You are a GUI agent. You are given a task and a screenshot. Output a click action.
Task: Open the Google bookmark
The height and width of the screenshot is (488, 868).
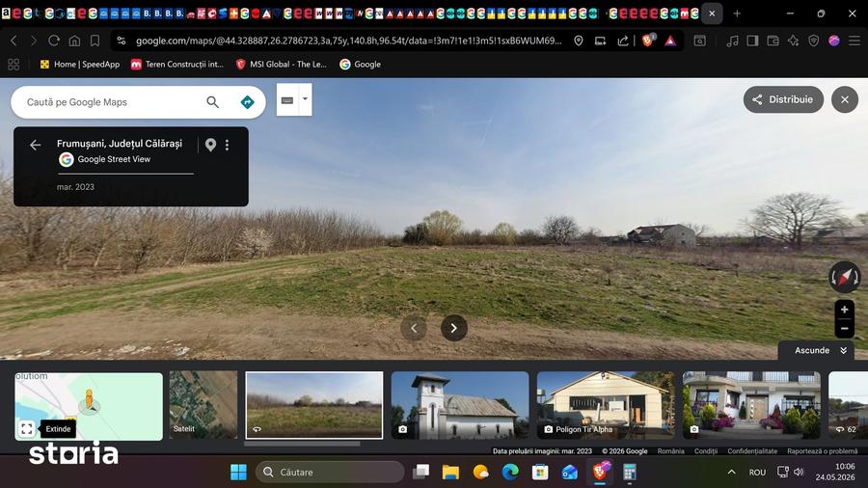(x=361, y=65)
